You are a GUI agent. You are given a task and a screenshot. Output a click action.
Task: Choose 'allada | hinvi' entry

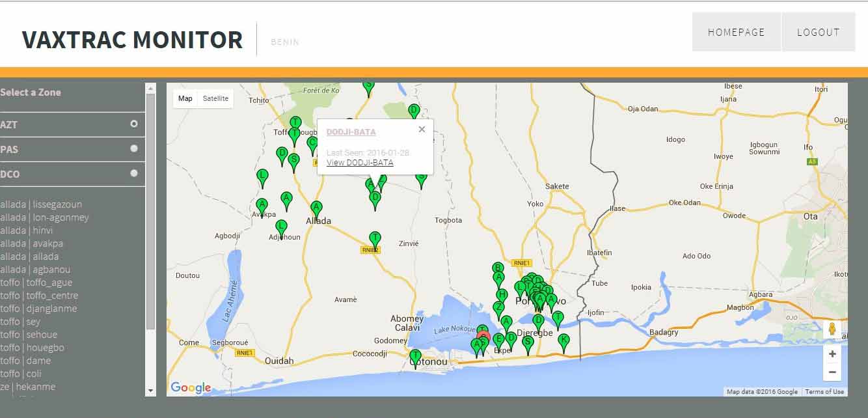[x=27, y=230]
